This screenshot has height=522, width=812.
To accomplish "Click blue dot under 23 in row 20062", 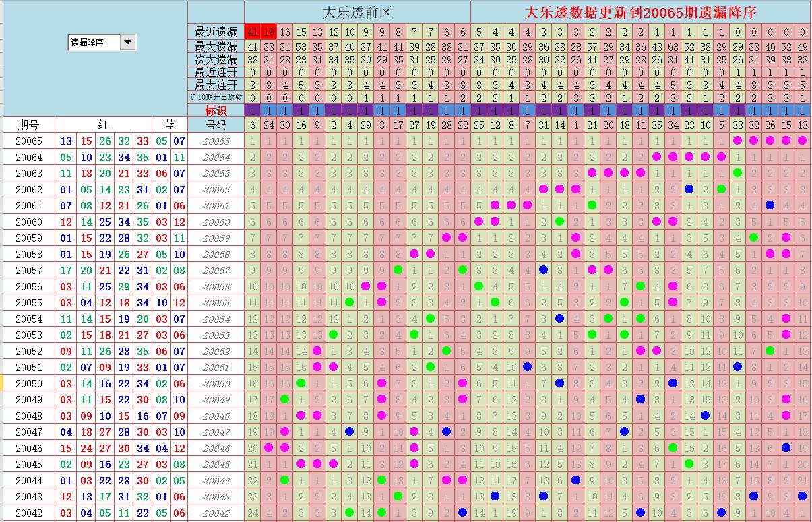I will point(689,189).
